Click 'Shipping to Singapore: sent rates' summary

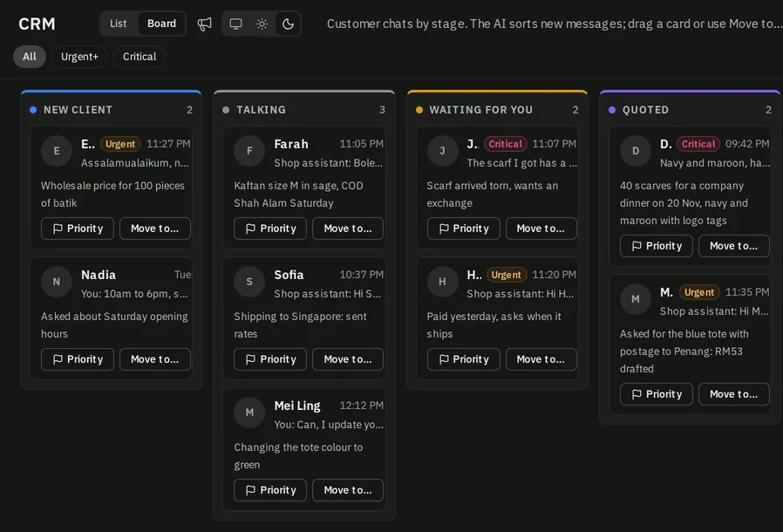(x=300, y=325)
